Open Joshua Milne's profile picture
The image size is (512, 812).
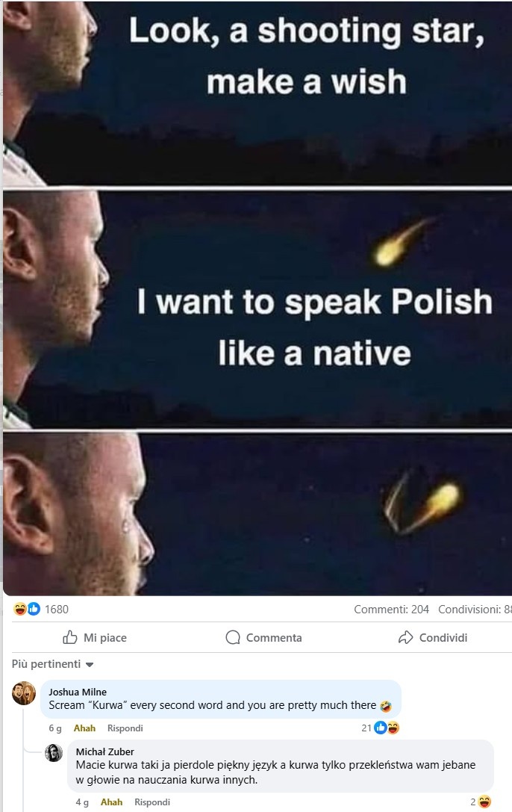pyautogui.click(x=24, y=693)
